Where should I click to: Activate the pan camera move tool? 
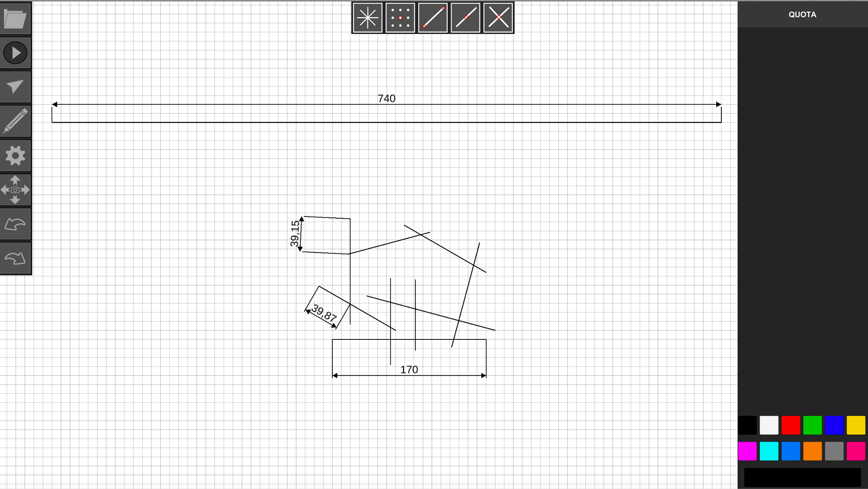pos(15,190)
